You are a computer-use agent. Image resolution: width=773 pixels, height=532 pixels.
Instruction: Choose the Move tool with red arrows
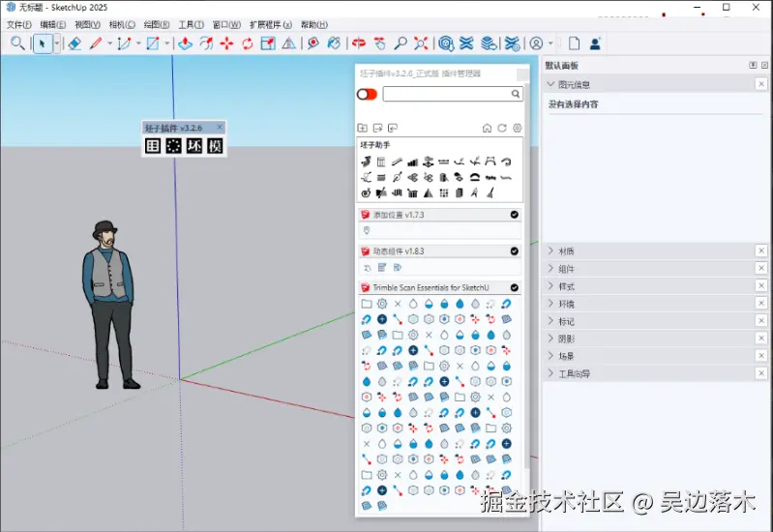tap(226, 44)
